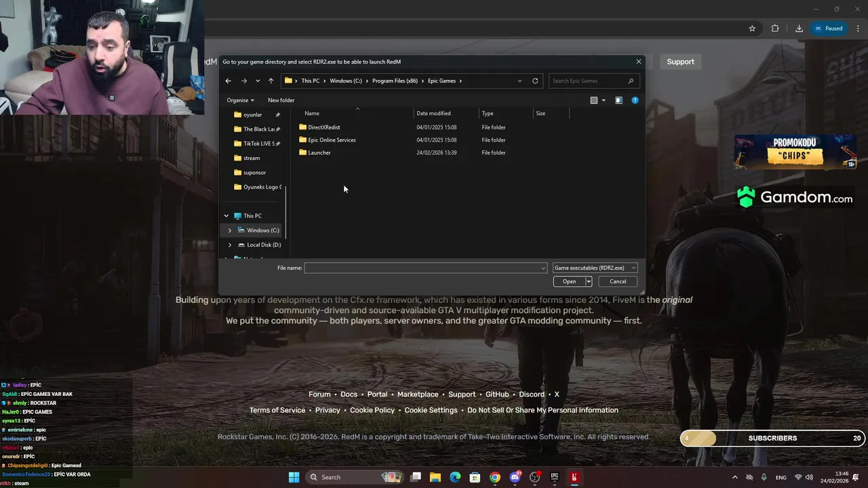Open the view options dropdown arrow
This screenshot has height=488, width=868.
604,100
